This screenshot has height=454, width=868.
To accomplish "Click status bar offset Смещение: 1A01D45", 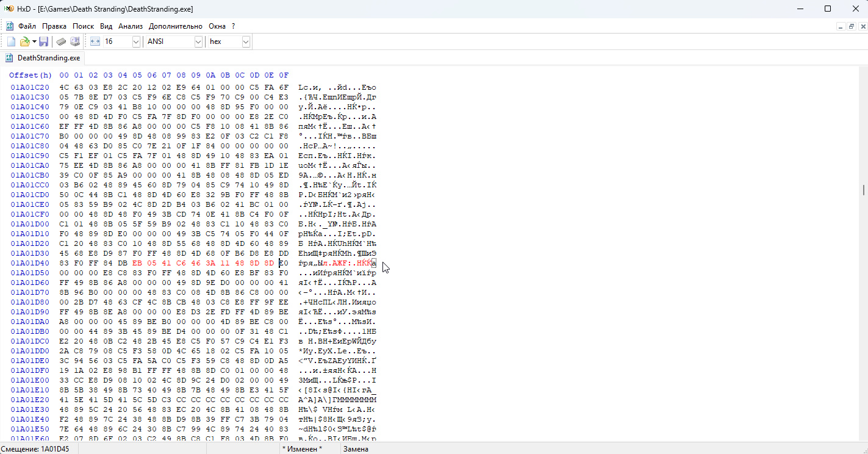I will click(35, 449).
